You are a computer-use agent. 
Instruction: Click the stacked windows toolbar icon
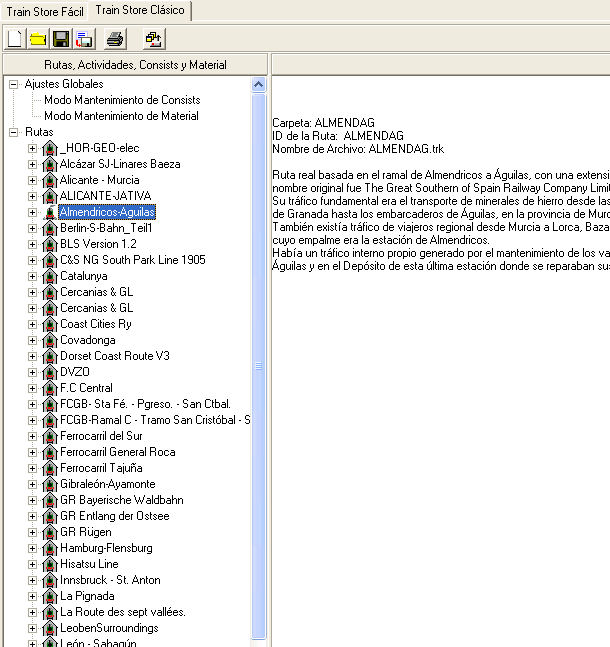153,40
